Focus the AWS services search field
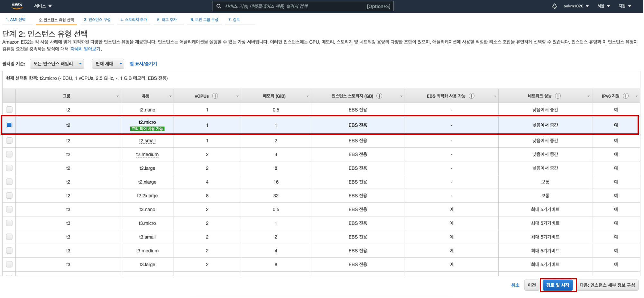The width and height of the screenshot is (644, 298). (x=303, y=6)
